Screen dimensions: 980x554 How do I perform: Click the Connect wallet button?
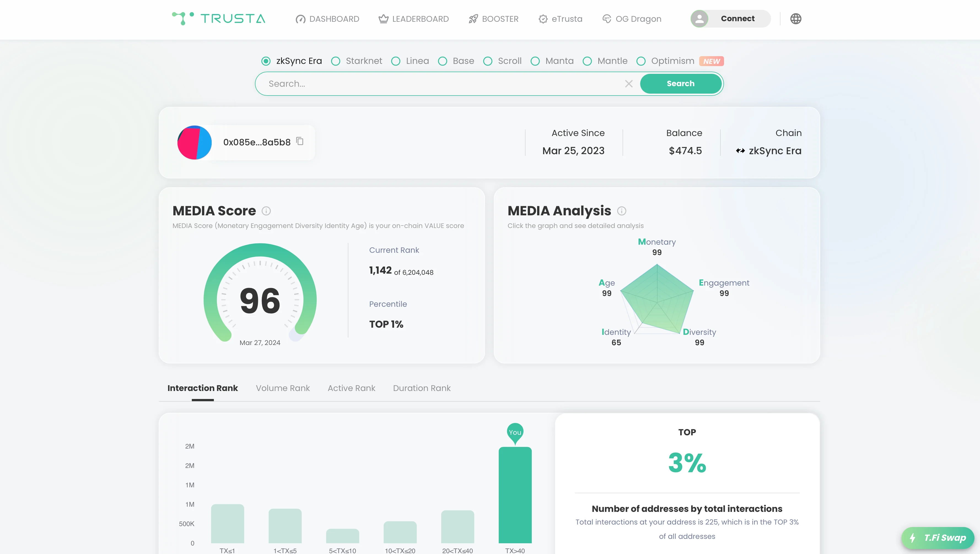(x=737, y=19)
